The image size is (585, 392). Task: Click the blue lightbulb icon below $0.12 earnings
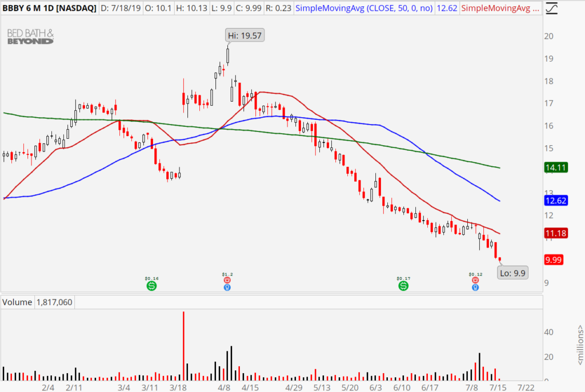475,287
